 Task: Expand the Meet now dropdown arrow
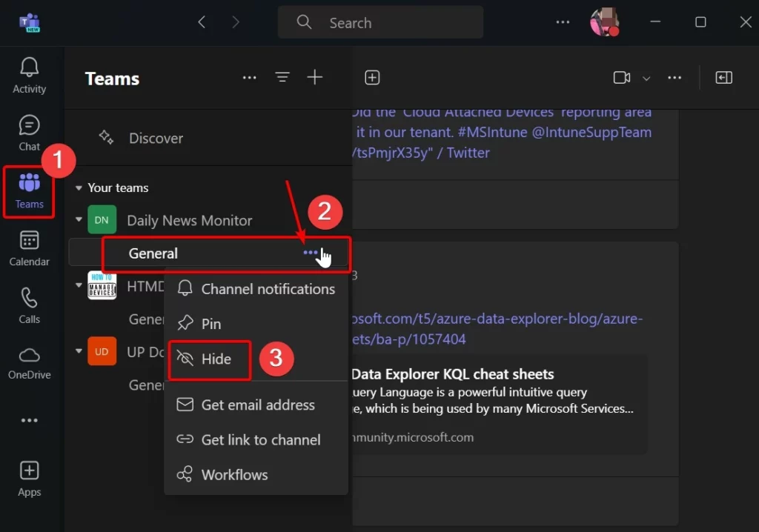pos(646,78)
